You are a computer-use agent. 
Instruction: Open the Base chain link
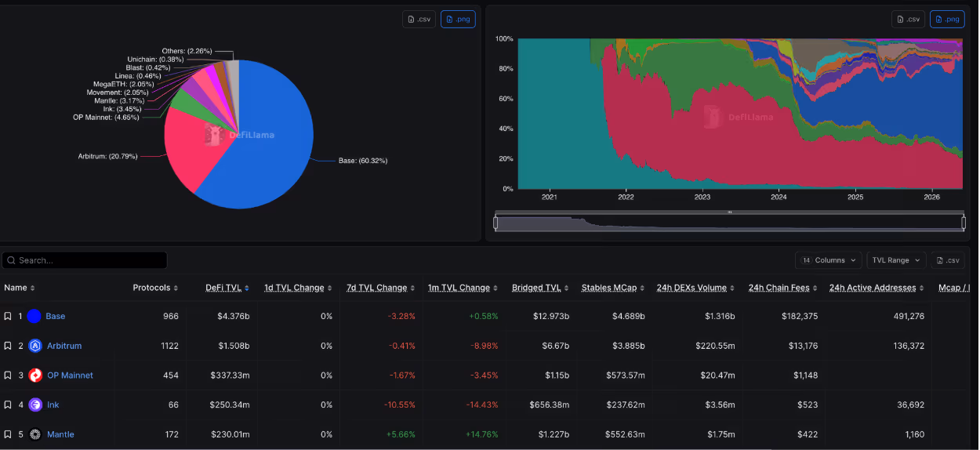click(55, 316)
